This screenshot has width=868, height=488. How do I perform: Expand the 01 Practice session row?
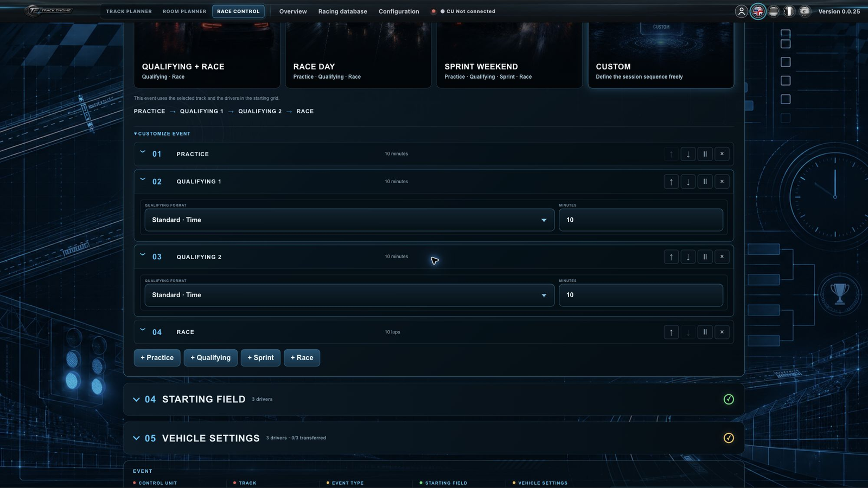(x=143, y=152)
